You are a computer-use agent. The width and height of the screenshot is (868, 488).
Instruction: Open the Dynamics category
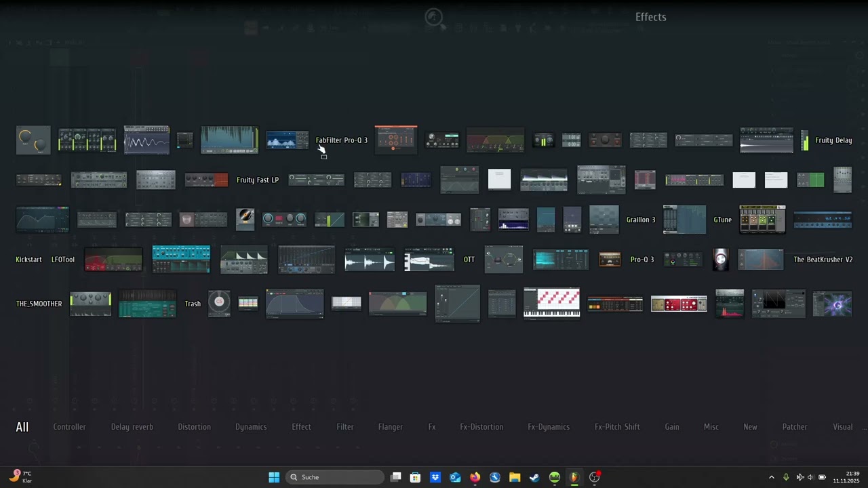[x=251, y=427]
